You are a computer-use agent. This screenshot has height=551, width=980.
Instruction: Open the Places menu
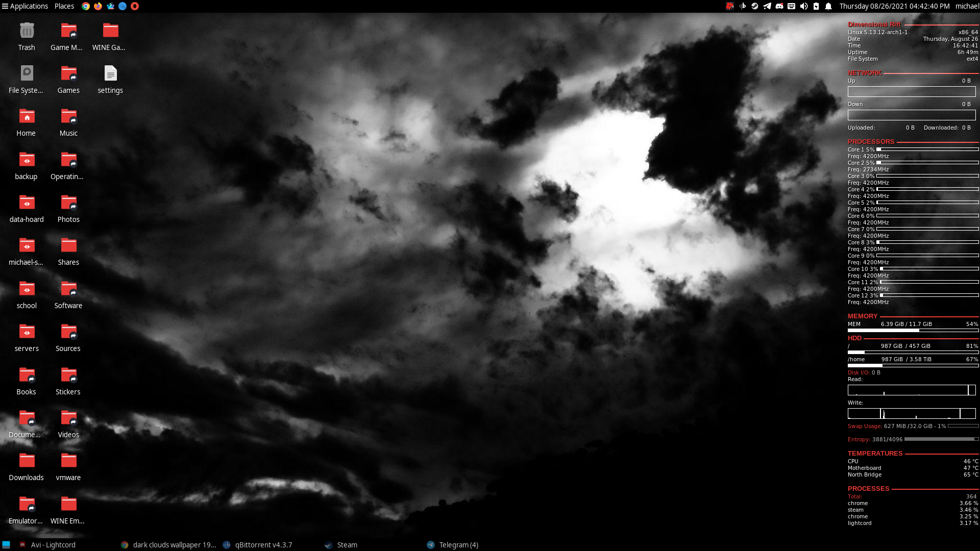coord(64,6)
